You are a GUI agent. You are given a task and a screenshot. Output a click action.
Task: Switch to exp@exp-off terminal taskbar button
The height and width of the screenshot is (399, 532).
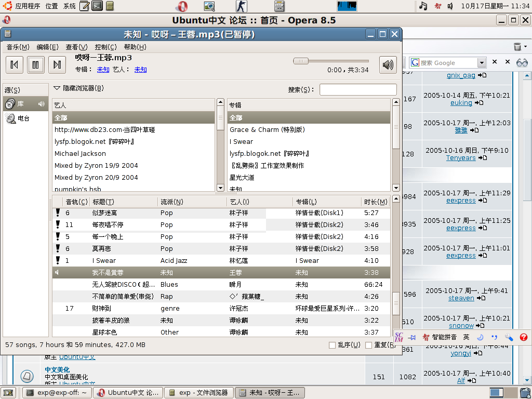coord(57,393)
